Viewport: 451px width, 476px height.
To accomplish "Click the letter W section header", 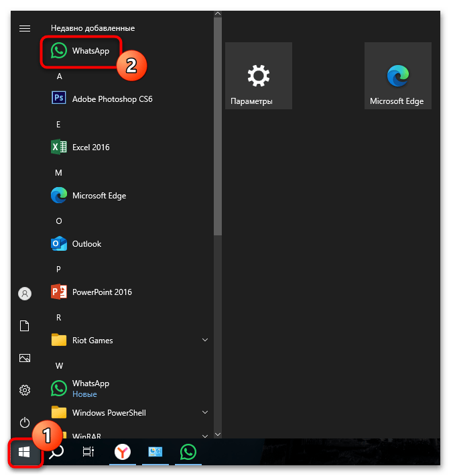I will pyautogui.click(x=59, y=366).
